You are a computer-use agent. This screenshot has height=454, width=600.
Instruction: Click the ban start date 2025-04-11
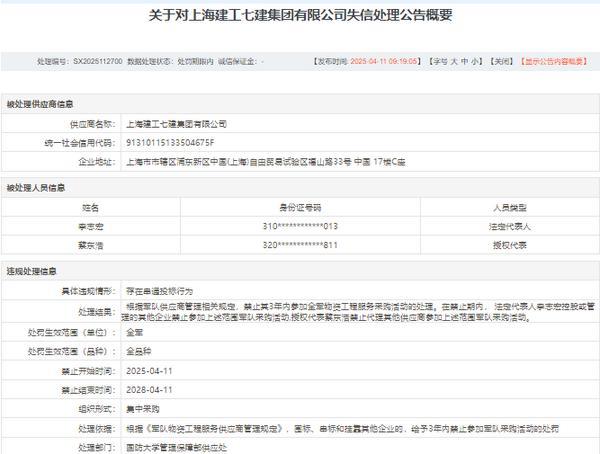click(149, 371)
